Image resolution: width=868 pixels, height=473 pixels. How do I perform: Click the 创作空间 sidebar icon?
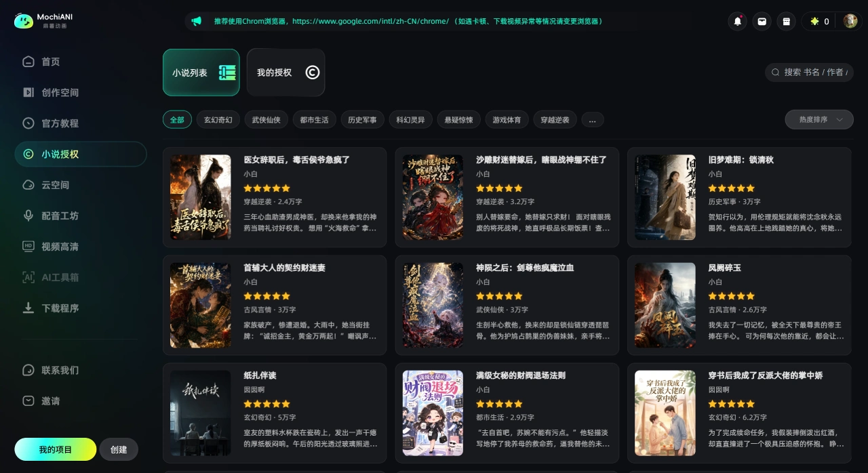coord(28,92)
